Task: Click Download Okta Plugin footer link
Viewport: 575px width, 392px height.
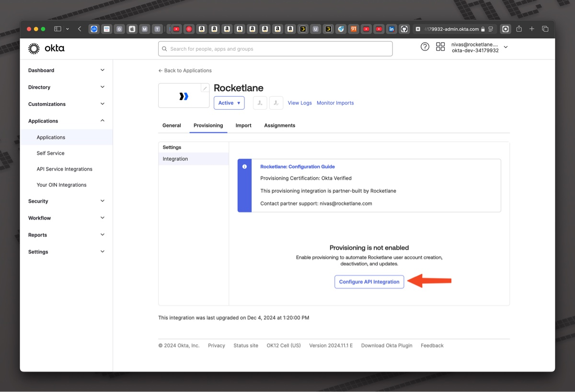Action: point(387,346)
